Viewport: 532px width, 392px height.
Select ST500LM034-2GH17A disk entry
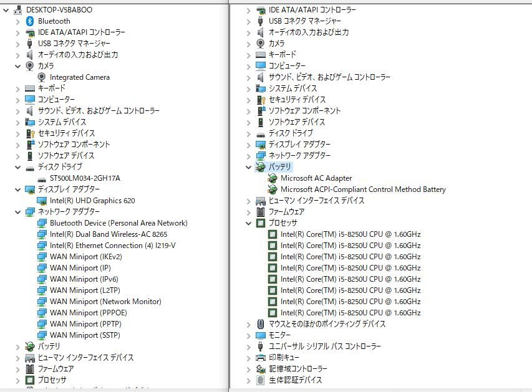(85, 178)
